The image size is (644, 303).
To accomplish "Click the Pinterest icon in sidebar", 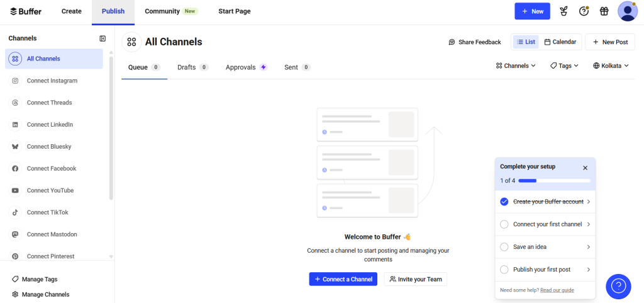I will coord(15,256).
